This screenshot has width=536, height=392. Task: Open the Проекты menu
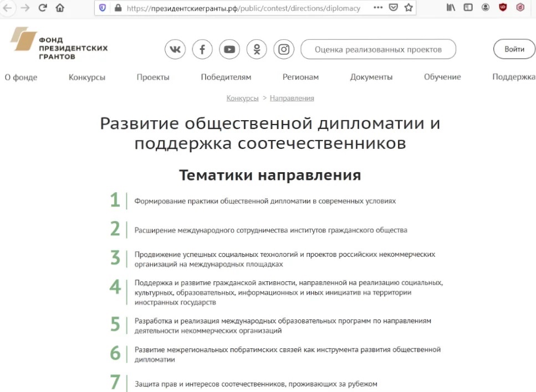[x=153, y=78]
